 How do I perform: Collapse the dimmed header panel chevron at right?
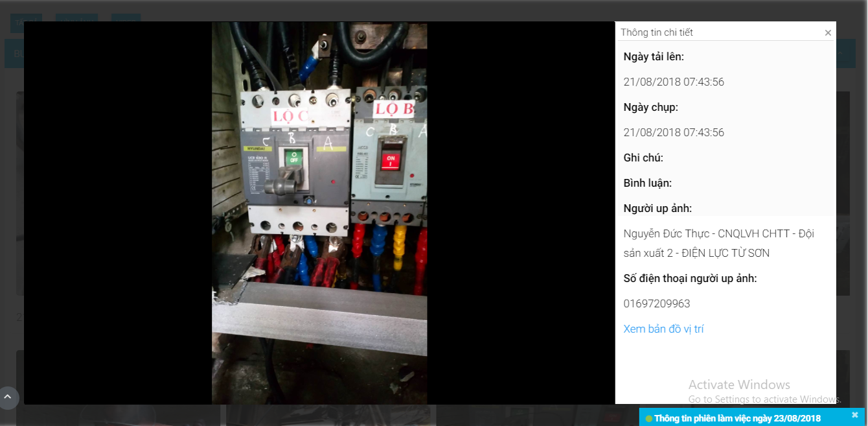pyautogui.click(x=841, y=53)
